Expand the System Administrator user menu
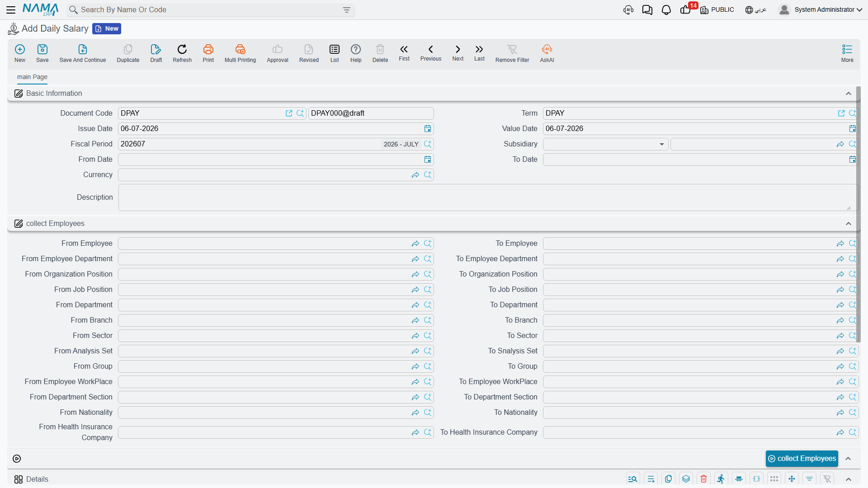The width and height of the screenshot is (868, 488). [820, 9]
